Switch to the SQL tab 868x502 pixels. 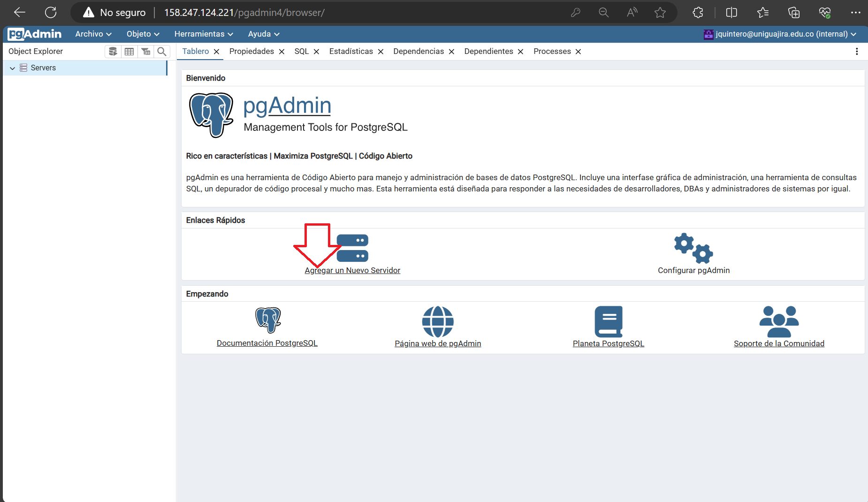[x=302, y=51]
